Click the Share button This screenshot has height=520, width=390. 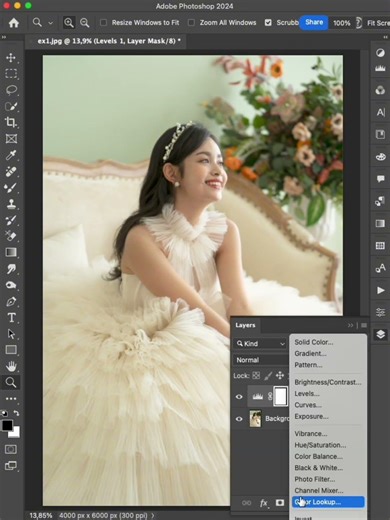coord(314,22)
